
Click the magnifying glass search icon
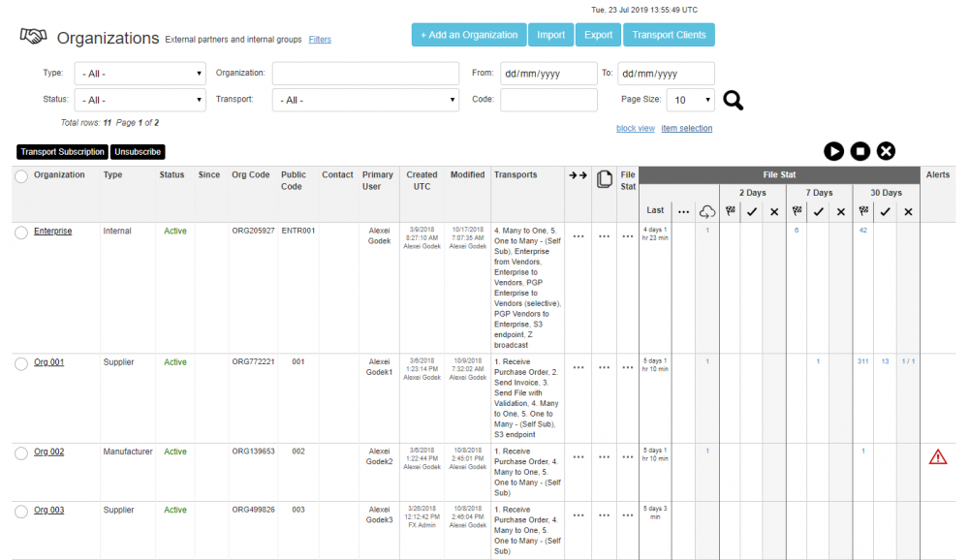pos(734,100)
